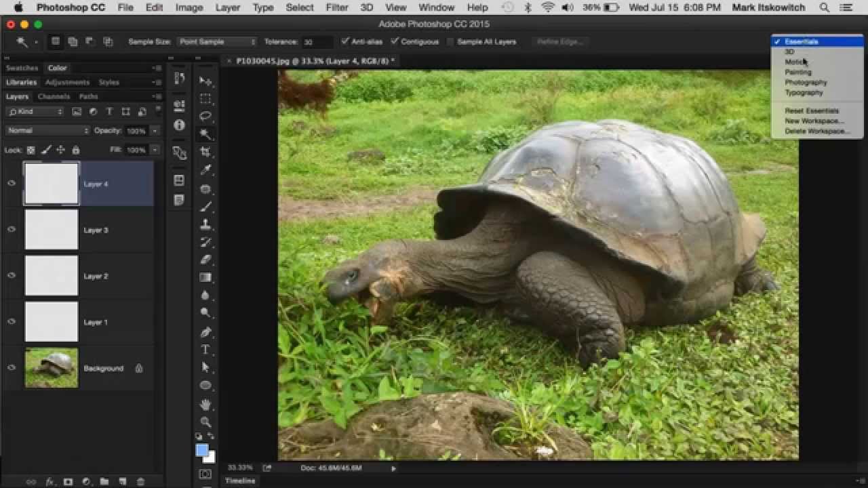This screenshot has width=868, height=488.
Task: Open the Info panel icon
Action: tap(179, 125)
